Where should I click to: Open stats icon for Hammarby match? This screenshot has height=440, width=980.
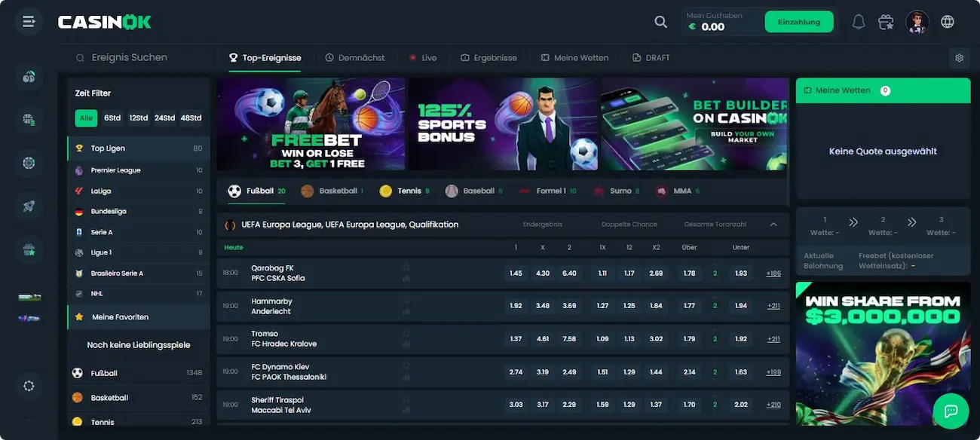tap(406, 311)
